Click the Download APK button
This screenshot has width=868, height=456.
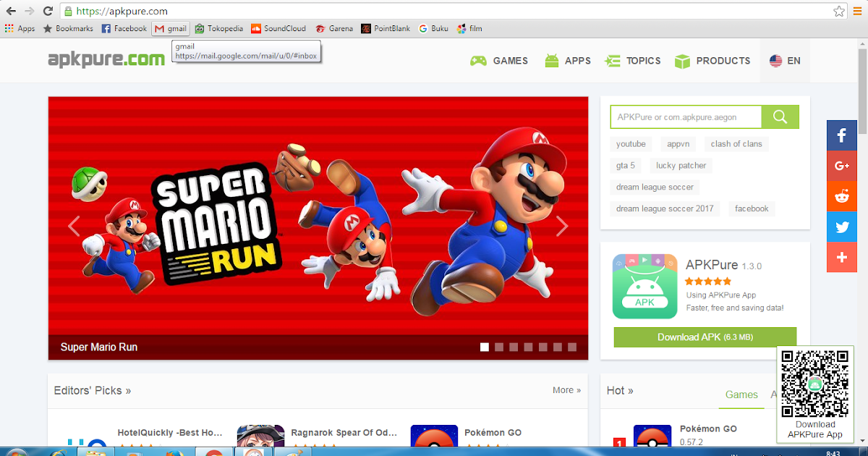pyautogui.click(x=705, y=337)
